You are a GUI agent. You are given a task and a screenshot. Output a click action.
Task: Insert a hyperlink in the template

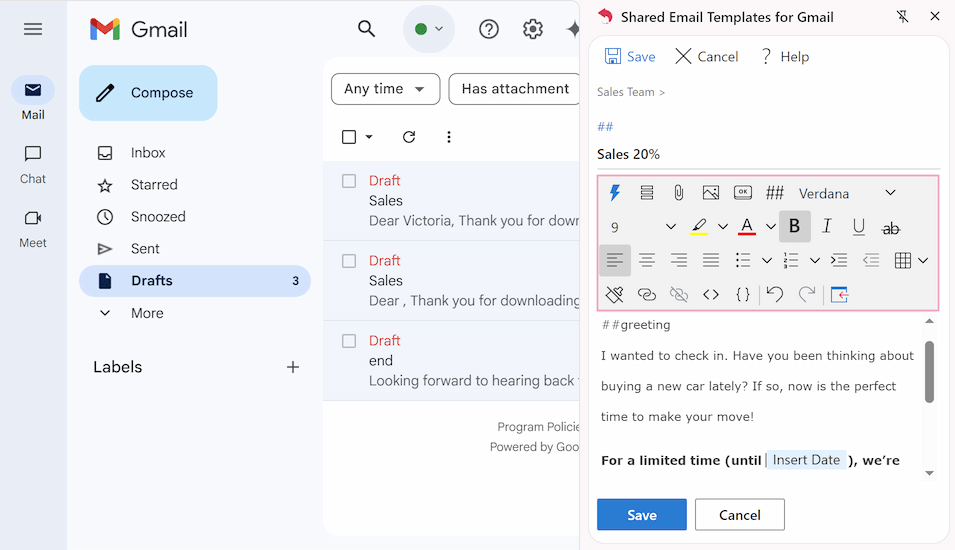point(647,295)
